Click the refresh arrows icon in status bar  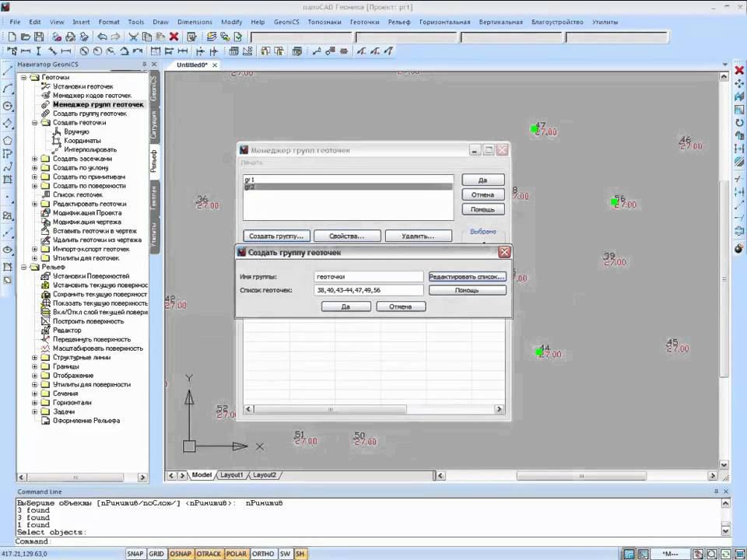pyautogui.click(x=725, y=554)
